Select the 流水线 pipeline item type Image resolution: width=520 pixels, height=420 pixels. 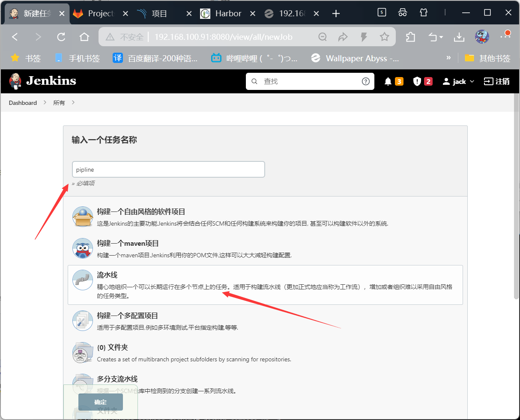266,285
